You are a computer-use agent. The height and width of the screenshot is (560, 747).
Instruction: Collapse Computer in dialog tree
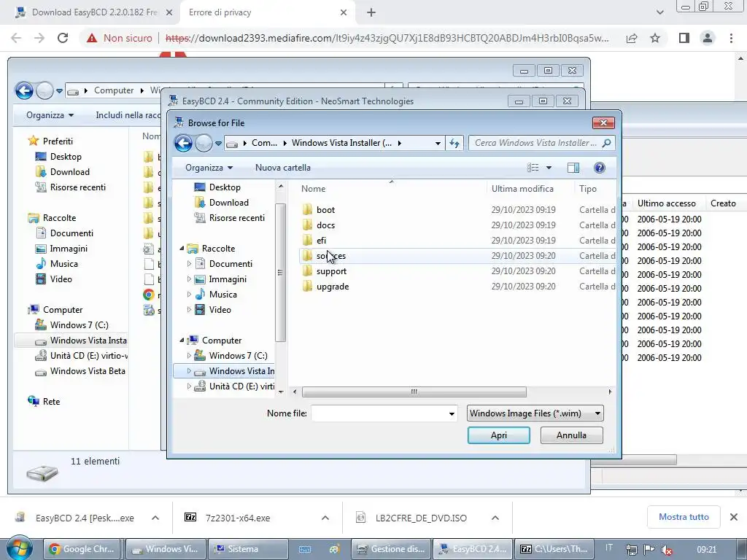(x=182, y=341)
